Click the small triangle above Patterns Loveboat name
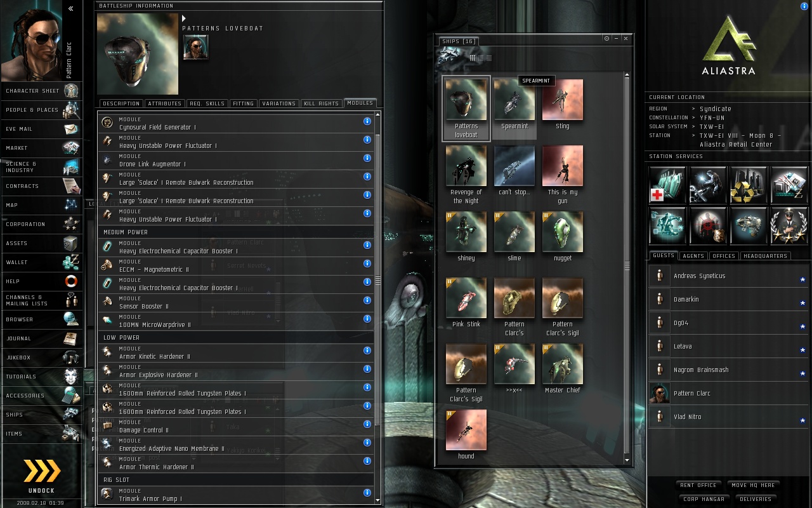The height and width of the screenshot is (508, 812). (x=185, y=18)
